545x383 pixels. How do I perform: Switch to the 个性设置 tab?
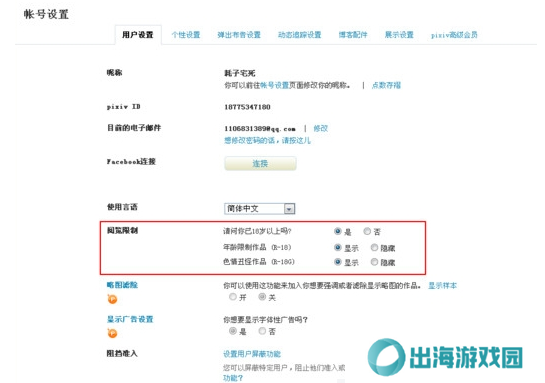click(186, 35)
